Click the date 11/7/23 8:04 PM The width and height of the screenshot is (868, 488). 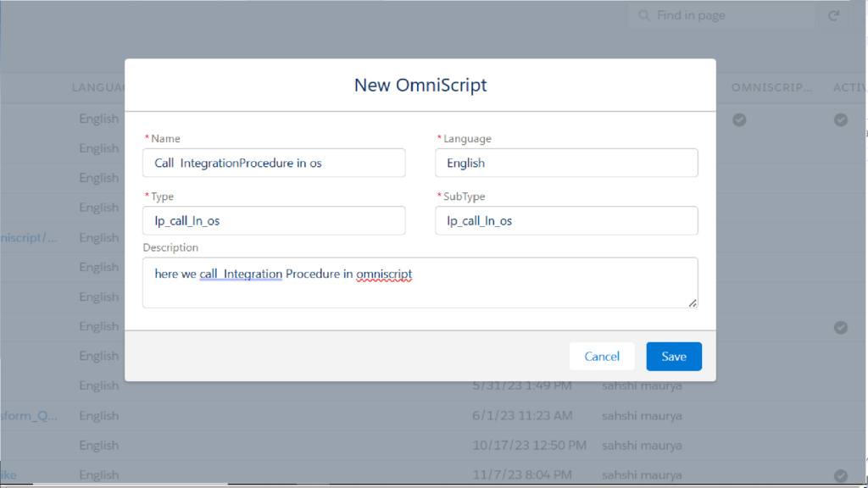(x=522, y=474)
